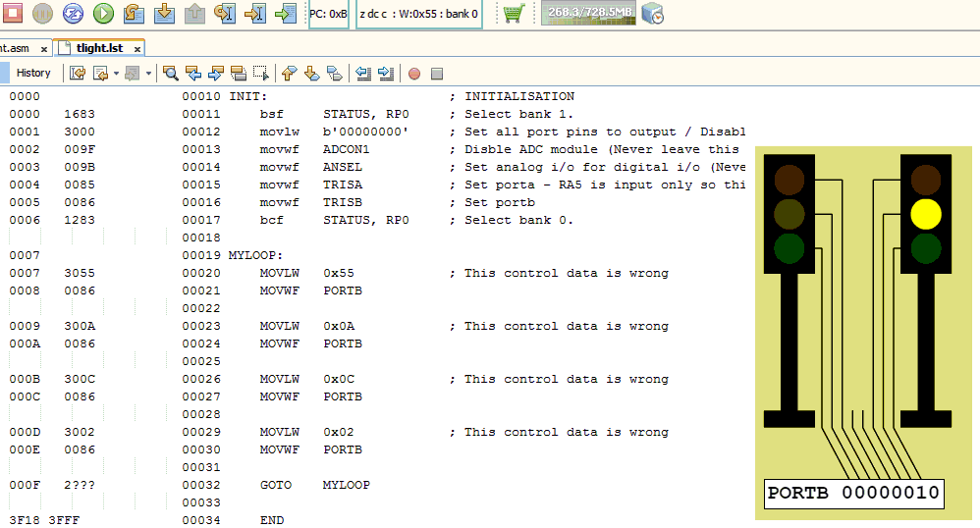Click the Run to Cursor icon
The height and width of the screenshot is (528, 980).
click(x=225, y=14)
